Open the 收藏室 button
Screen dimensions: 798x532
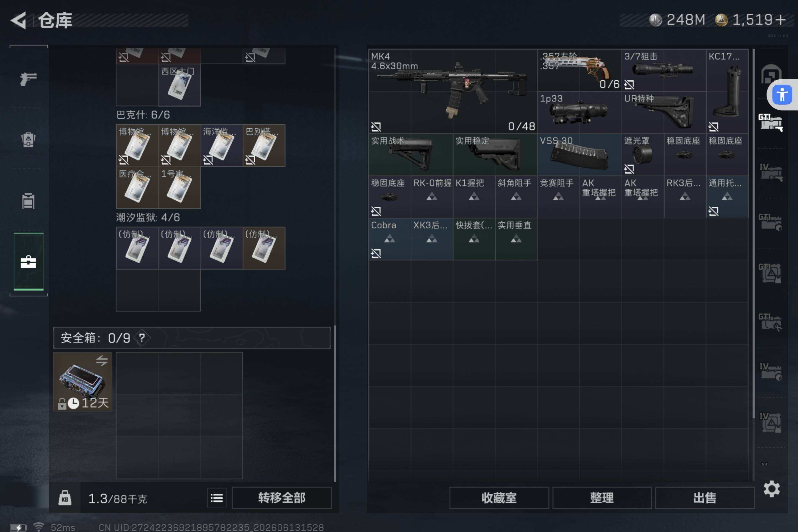(x=499, y=498)
